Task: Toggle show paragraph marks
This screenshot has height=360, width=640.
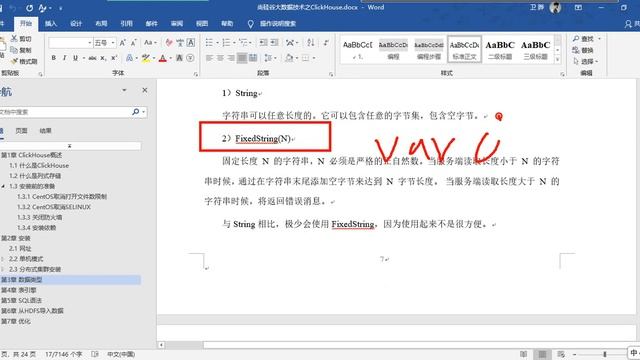Action: point(326,42)
